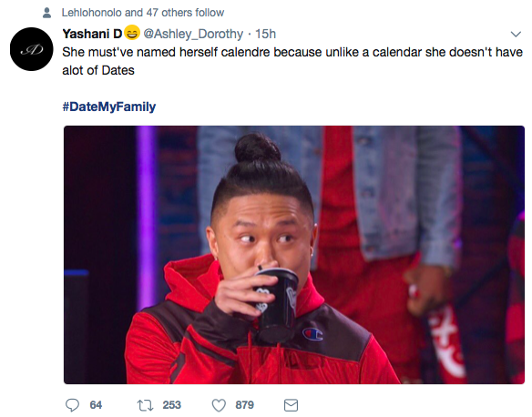
Task: Click "Lehlohonolo and 47 others follow" text
Action: pos(143,13)
